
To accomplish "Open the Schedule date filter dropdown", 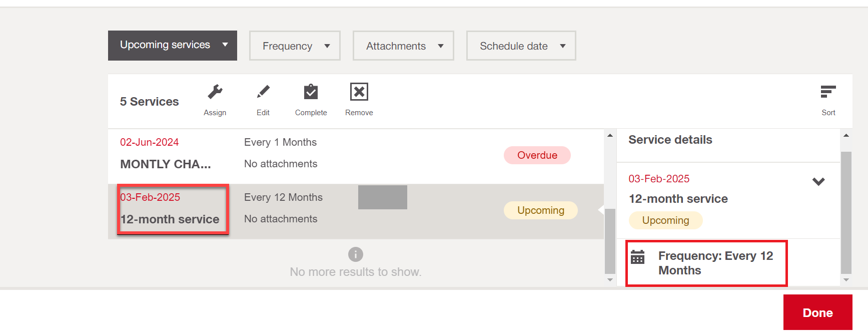I will pos(521,46).
